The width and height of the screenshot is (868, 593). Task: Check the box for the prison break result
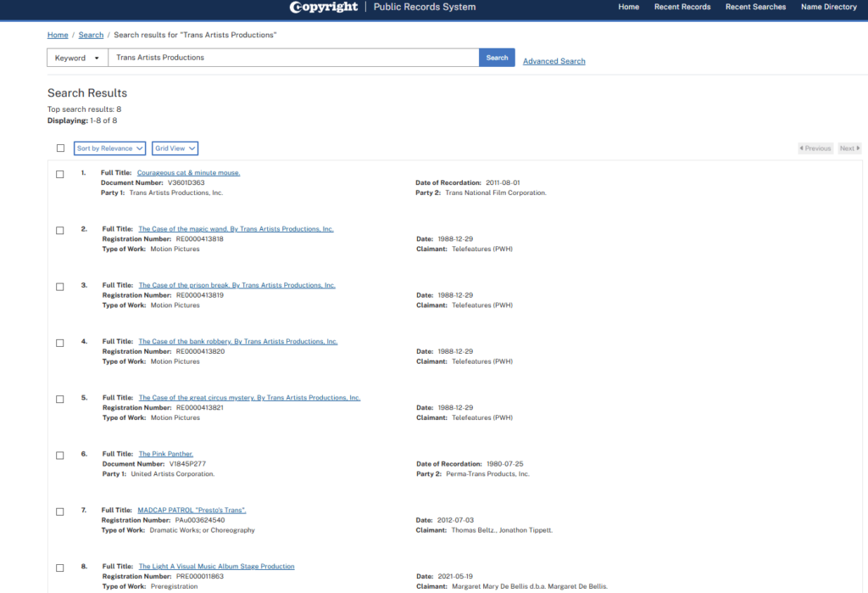[x=60, y=287]
